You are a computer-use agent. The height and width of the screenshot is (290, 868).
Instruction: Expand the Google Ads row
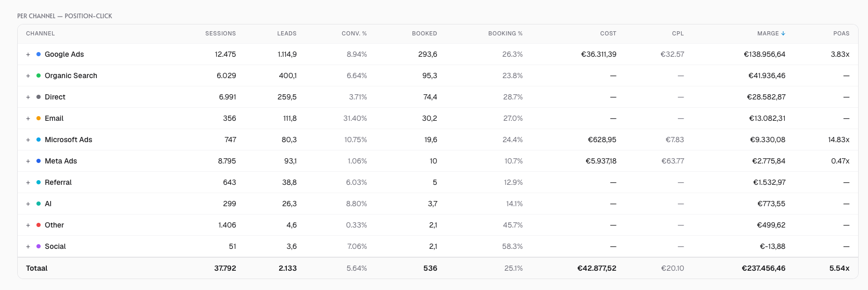(28, 55)
